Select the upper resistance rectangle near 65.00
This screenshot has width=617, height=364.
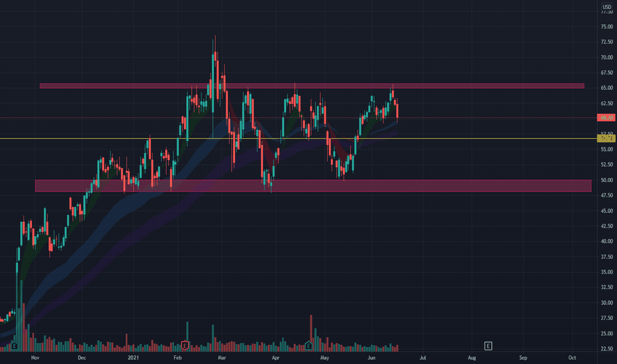coord(312,86)
